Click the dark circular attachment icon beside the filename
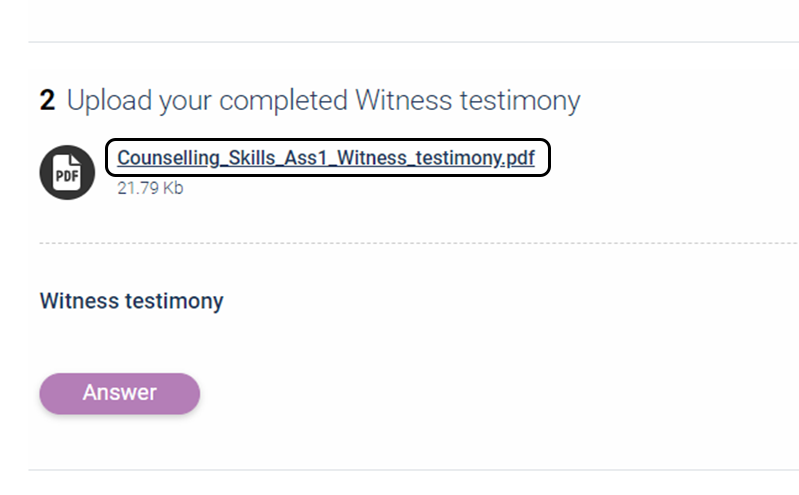This screenshot has width=799, height=495. tap(67, 172)
